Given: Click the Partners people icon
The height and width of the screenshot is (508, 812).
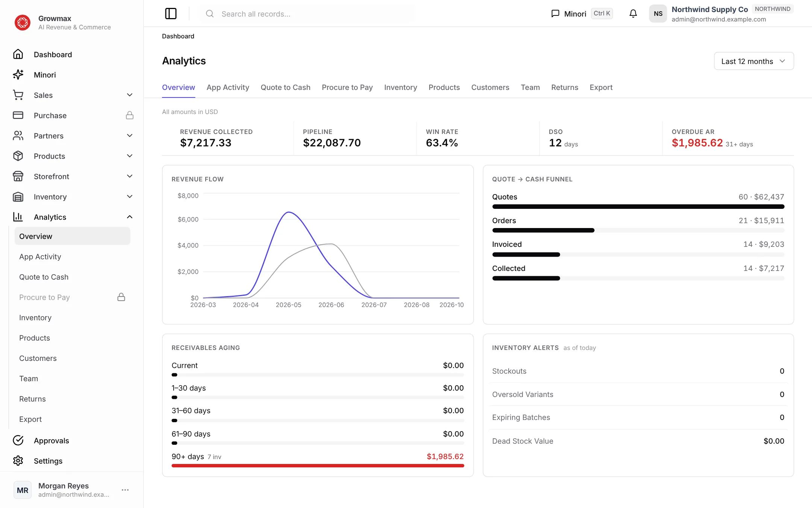Looking at the screenshot, I should coord(18,135).
